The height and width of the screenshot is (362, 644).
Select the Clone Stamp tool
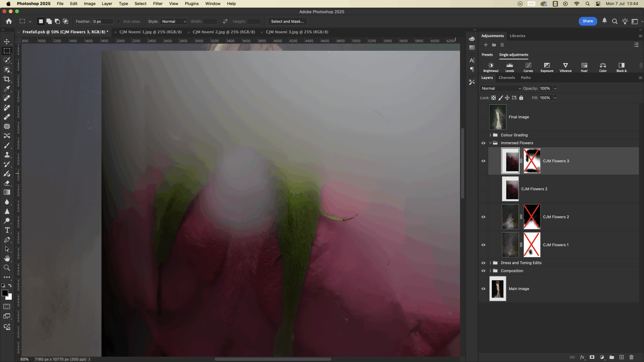tap(7, 155)
